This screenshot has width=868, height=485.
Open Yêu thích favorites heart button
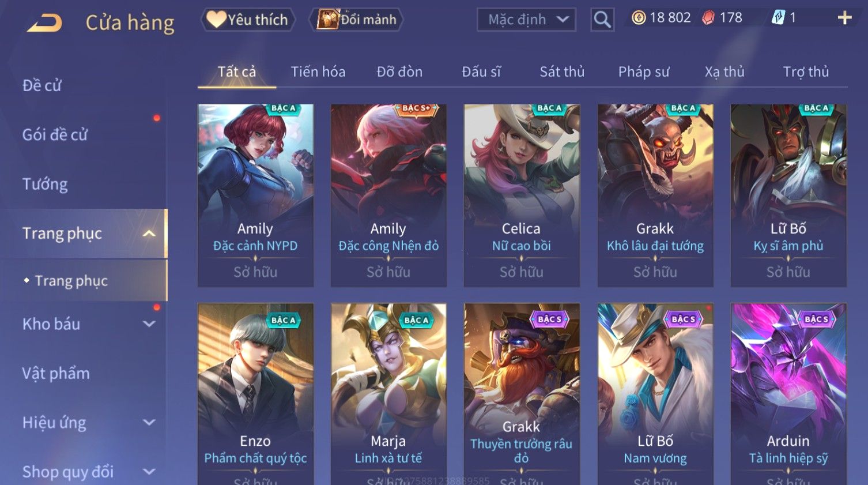(x=248, y=20)
